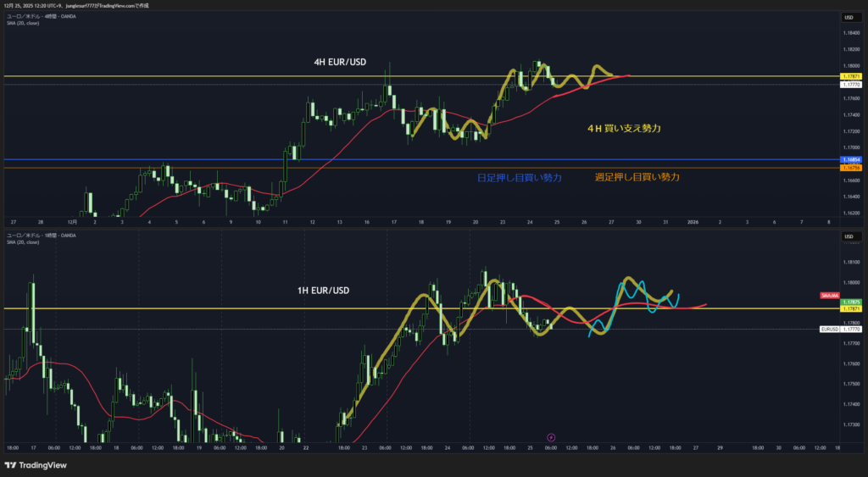868x477 pixels.
Task: Click the EURUSD price label on the 1H axis
Action: click(x=829, y=329)
